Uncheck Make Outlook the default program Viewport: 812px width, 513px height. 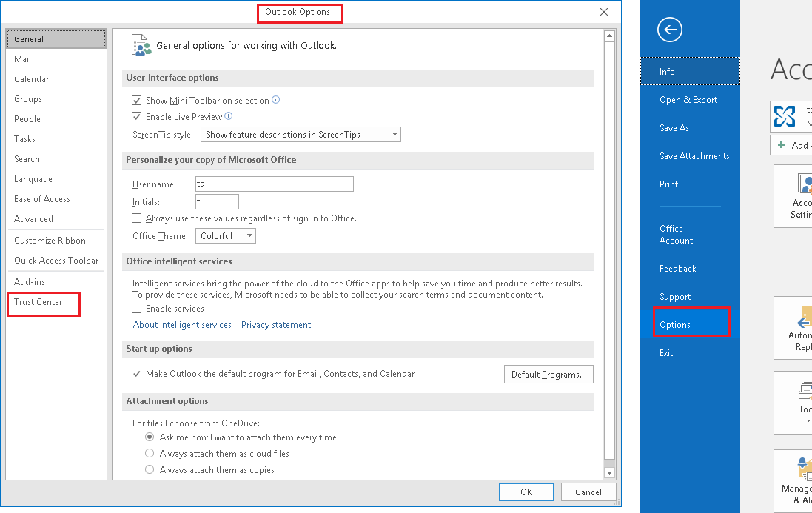tap(137, 374)
